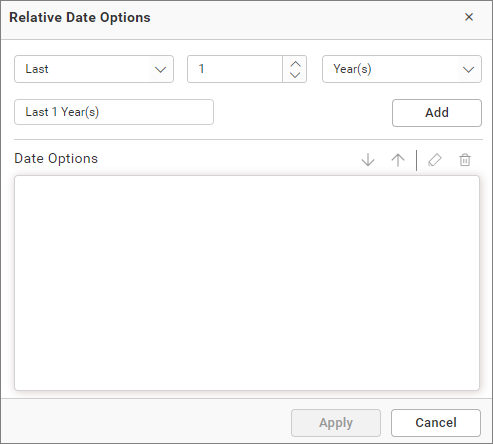Move selected date option down

(368, 160)
